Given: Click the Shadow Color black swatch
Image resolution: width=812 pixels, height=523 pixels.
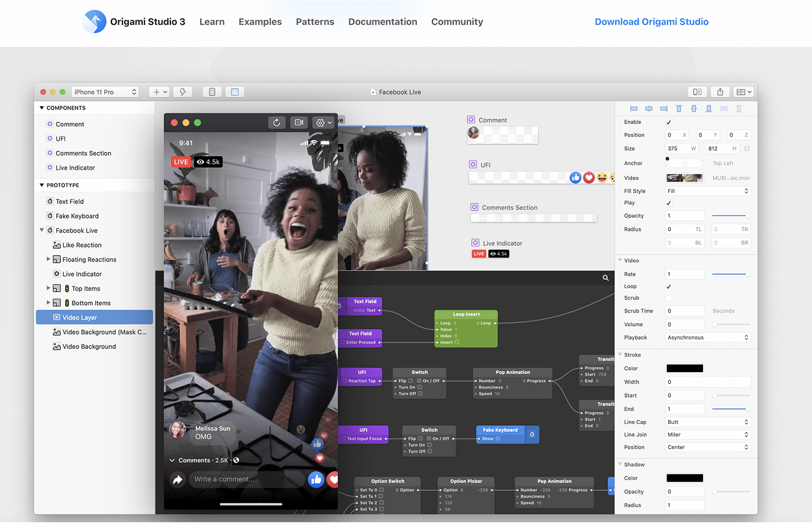Looking at the screenshot, I should pyautogui.click(x=684, y=478).
